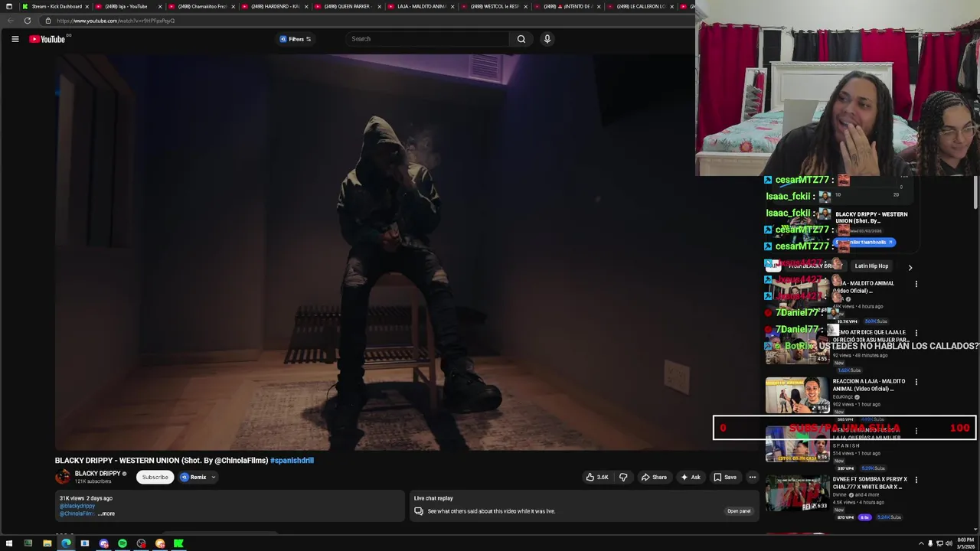Open clock and date in taskbar
This screenshot has width=980, height=551.
(964, 543)
